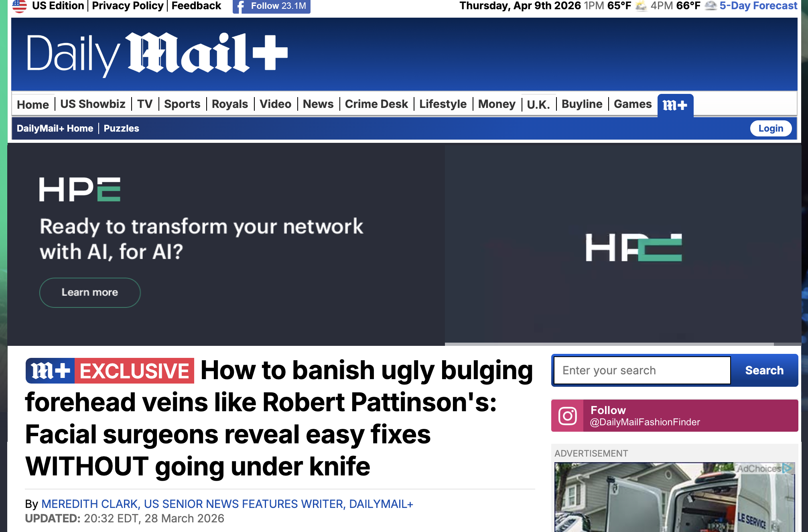Click the HPE logo in banner ad
Image resolution: width=808 pixels, height=532 pixels.
(79, 189)
